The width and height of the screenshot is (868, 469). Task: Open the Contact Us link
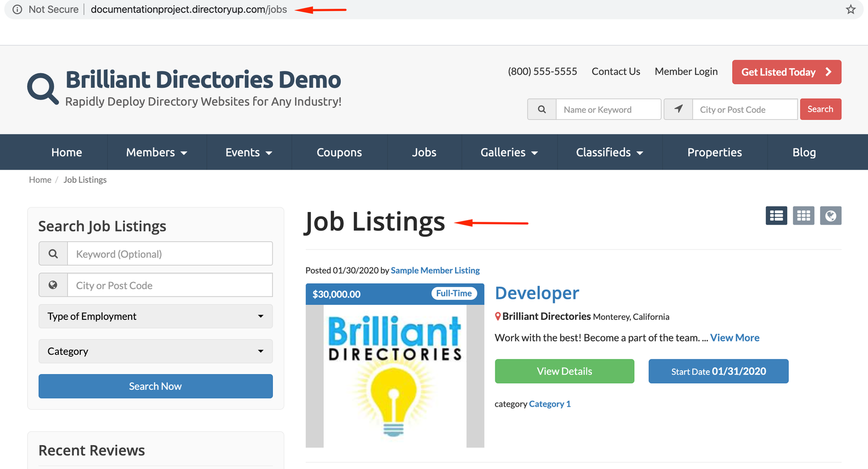[616, 72]
